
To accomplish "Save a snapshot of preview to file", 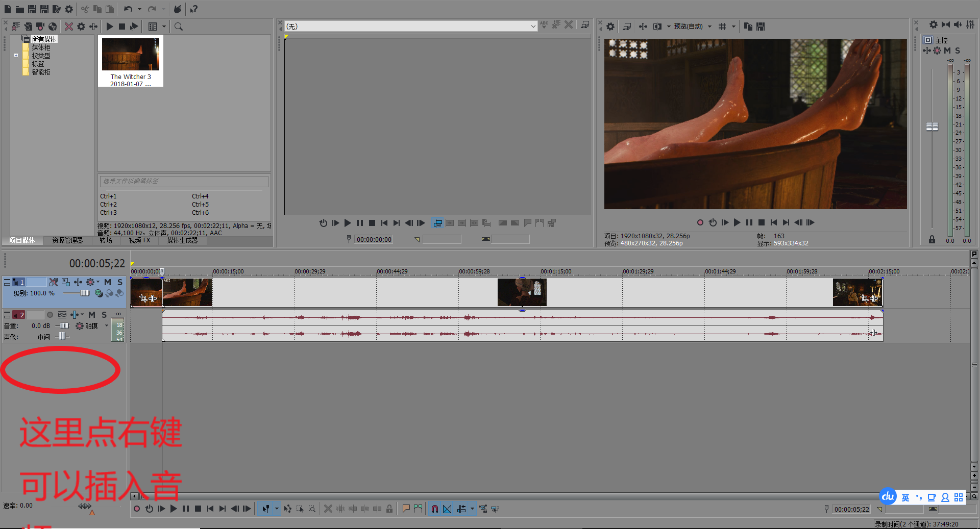I will pos(761,27).
